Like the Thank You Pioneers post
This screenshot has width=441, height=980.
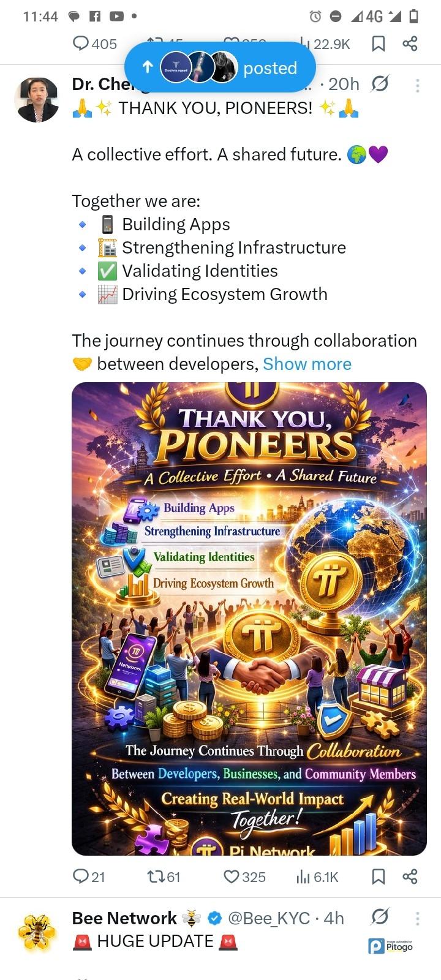[244, 876]
